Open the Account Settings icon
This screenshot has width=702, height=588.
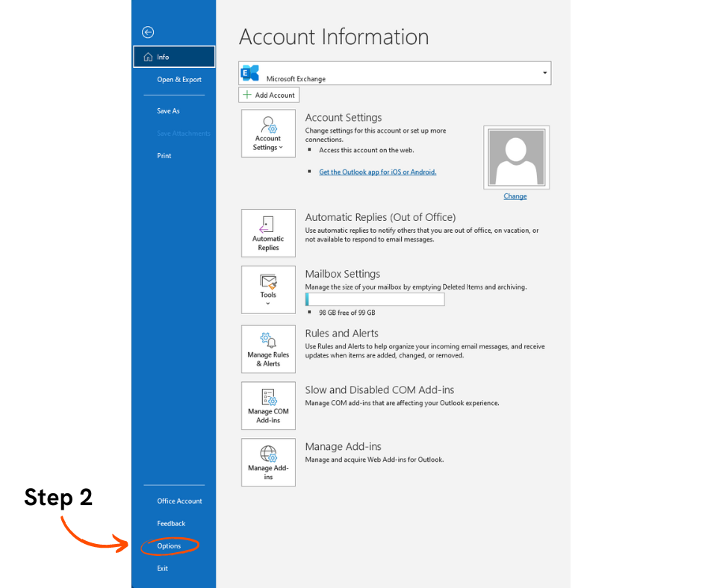[x=268, y=133]
